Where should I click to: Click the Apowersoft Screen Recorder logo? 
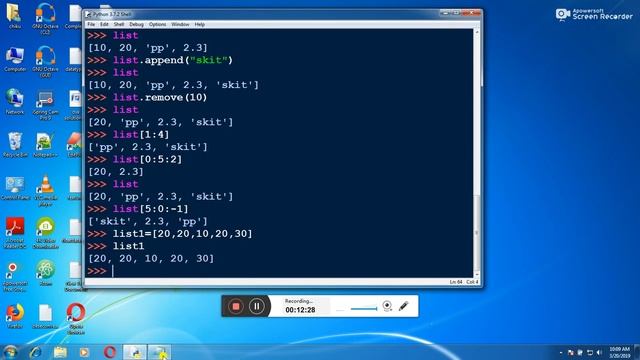coord(594,14)
